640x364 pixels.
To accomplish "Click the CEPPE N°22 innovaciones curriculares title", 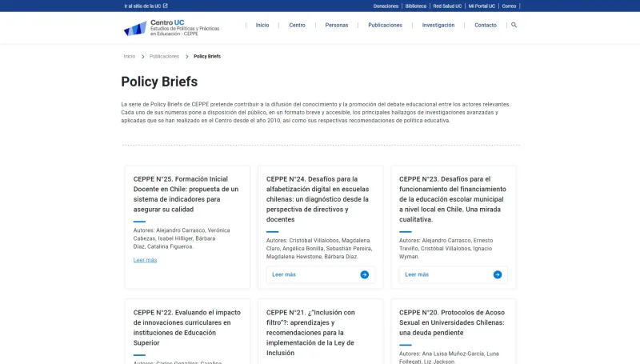I will pyautogui.click(x=187, y=328).
